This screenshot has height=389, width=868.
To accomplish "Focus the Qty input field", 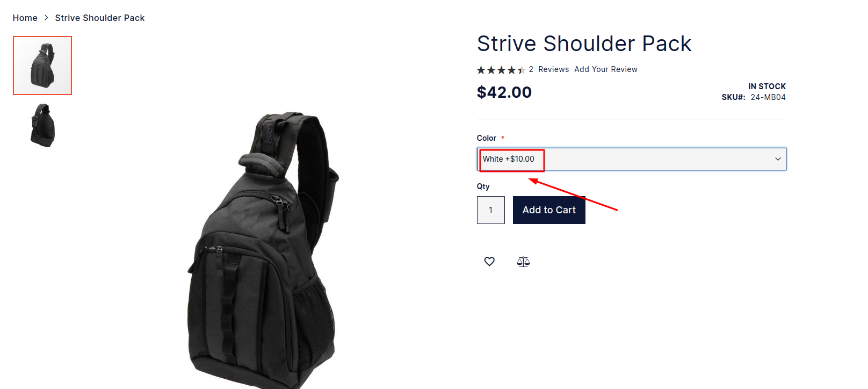I will [x=491, y=210].
